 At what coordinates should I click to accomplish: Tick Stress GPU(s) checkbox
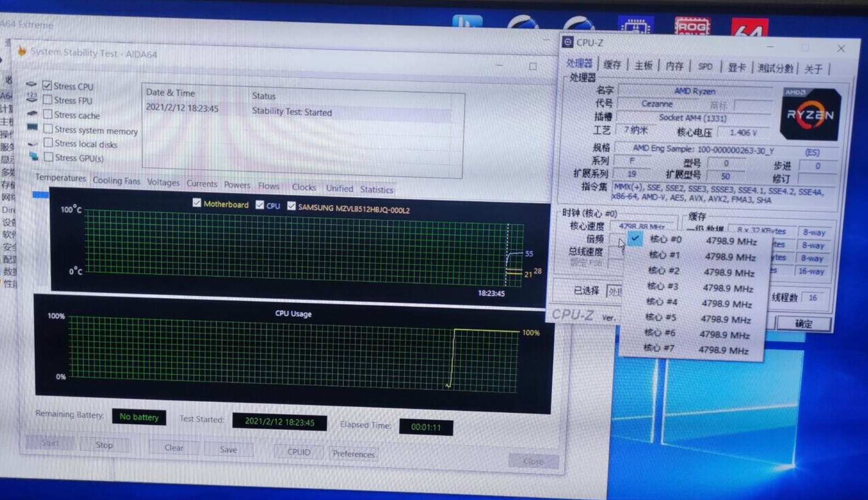(x=49, y=157)
